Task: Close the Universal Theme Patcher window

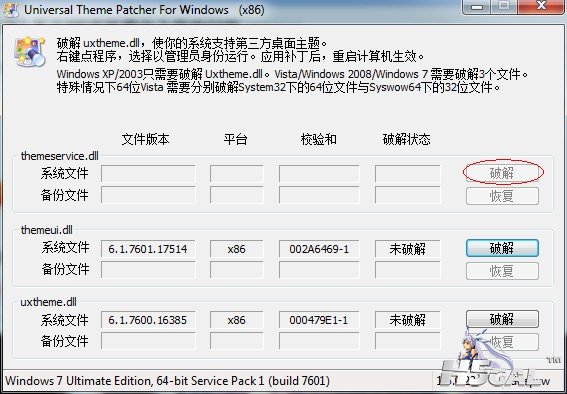Action: pos(541,7)
